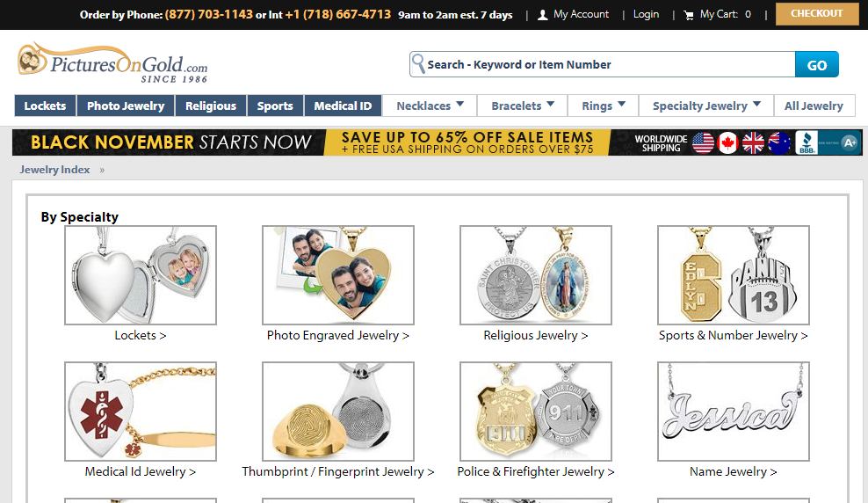Click the United States flag icon
The height and width of the screenshot is (503, 868).
click(x=703, y=143)
